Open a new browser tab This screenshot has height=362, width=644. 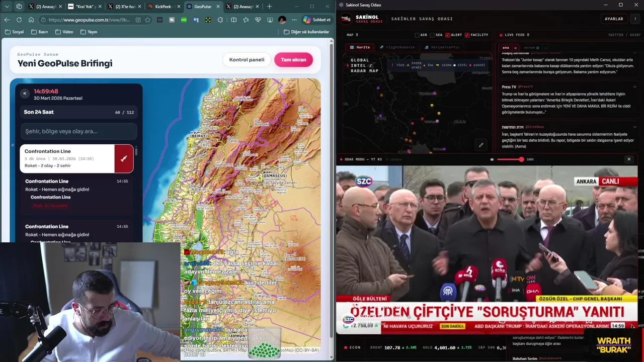(x=269, y=7)
